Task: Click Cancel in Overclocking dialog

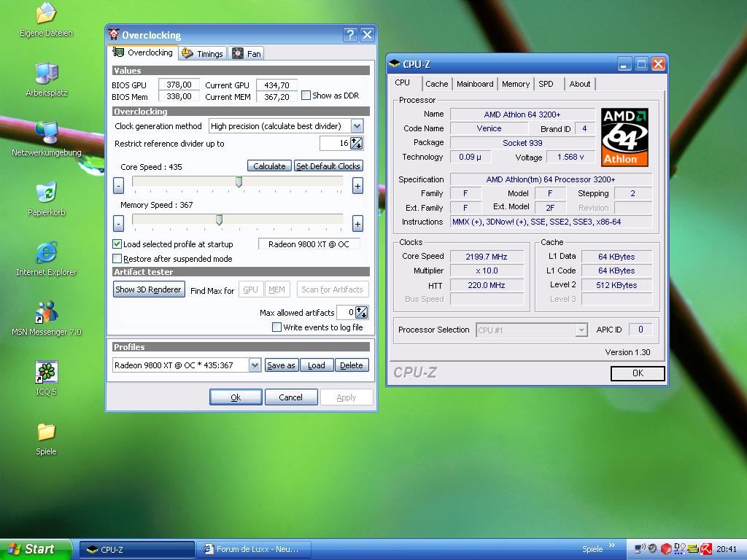Action: coord(290,397)
